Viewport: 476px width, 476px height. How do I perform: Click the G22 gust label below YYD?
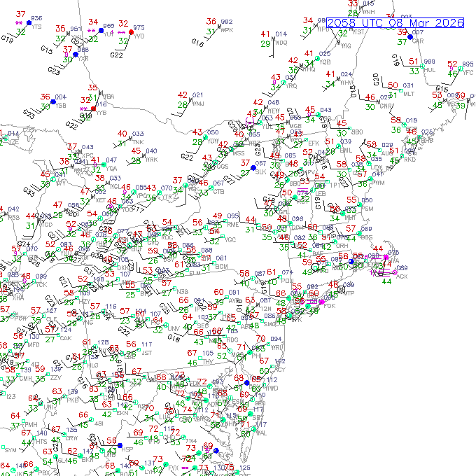pos(116,55)
